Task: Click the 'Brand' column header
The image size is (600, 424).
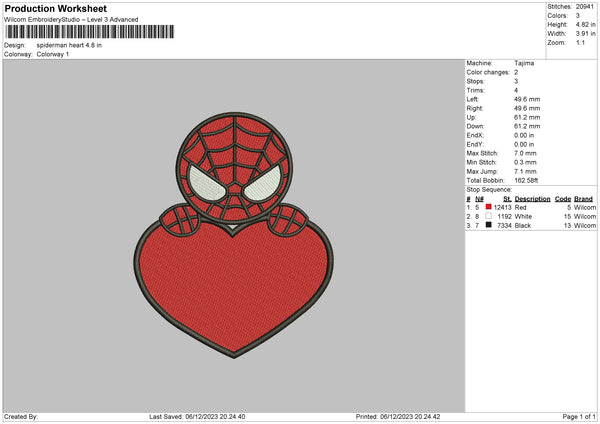Action: point(584,199)
